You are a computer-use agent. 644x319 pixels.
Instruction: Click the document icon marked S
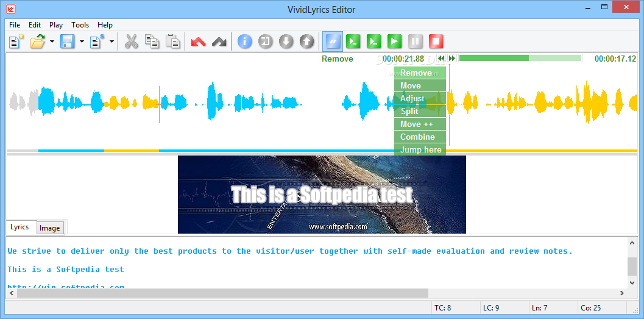tap(97, 41)
